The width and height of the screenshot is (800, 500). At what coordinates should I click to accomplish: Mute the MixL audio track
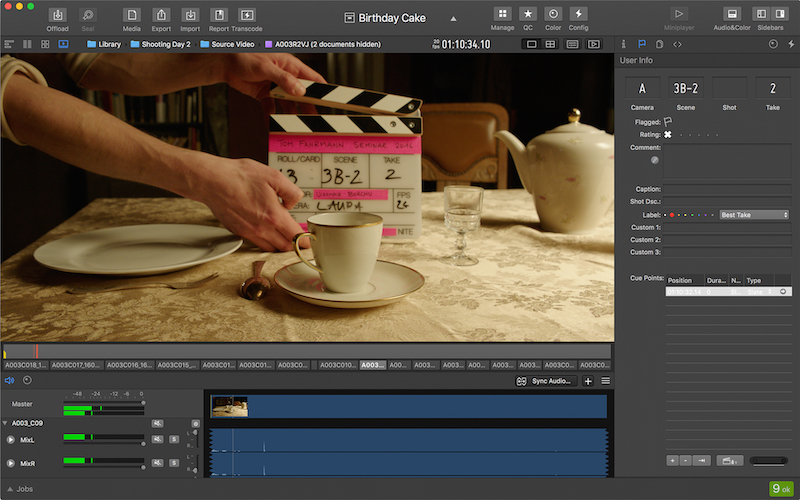point(158,439)
